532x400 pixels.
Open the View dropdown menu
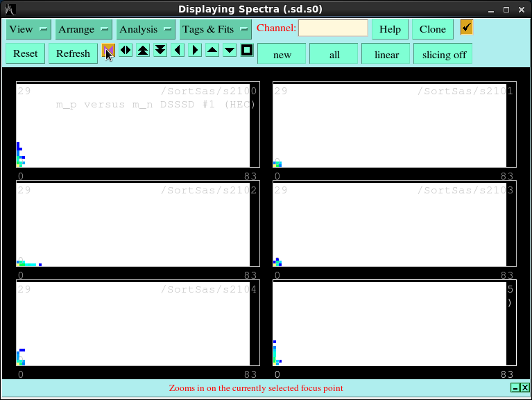[28, 29]
